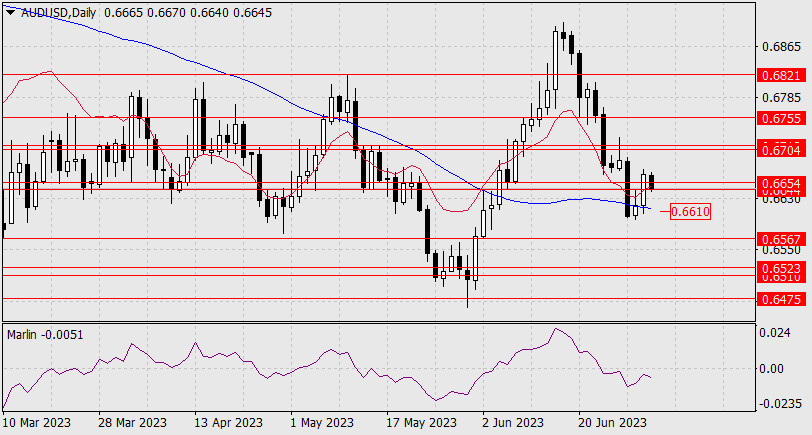Click the 0.6865 value on price axis
The height and width of the screenshot is (435, 812).
click(780, 47)
